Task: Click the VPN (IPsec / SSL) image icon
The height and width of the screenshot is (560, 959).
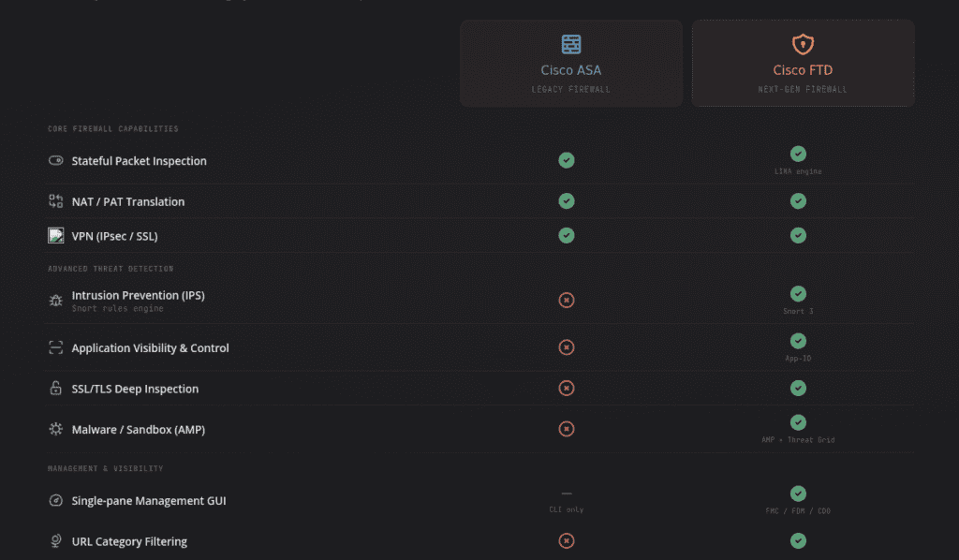Action: 55,235
